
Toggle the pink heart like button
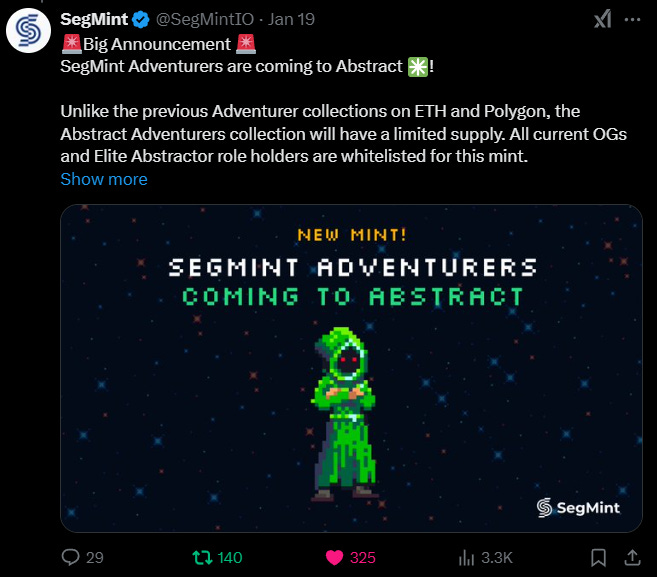pyautogui.click(x=334, y=558)
